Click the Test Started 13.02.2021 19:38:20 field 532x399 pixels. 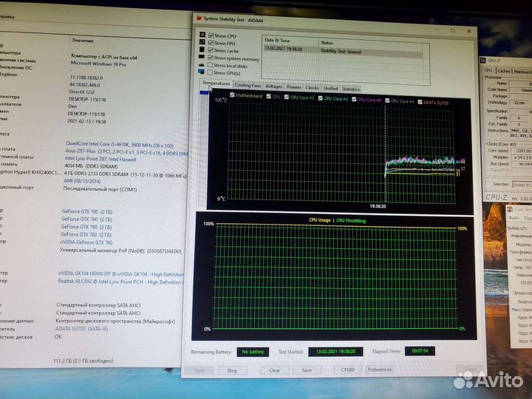[335, 352]
